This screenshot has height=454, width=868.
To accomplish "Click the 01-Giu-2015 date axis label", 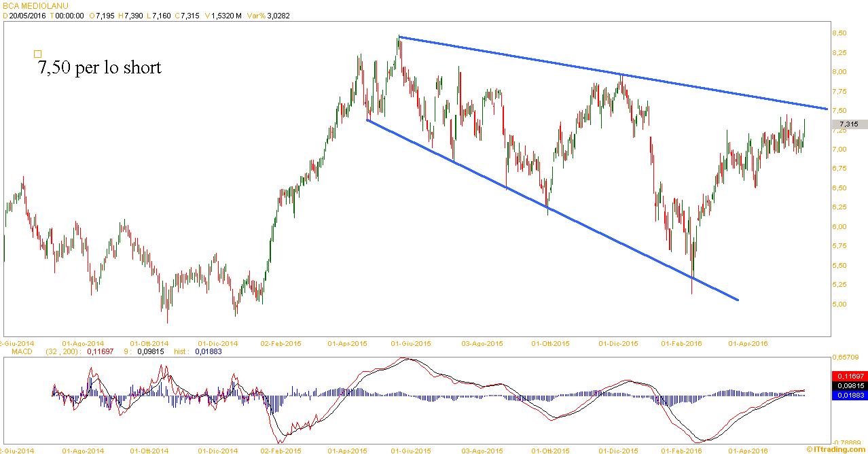I will pyautogui.click(x=410, y=343).
